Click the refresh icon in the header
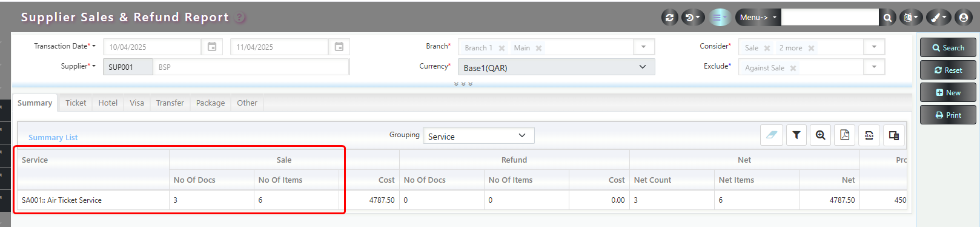The width and height of the screenshot is (980, 227). [669, 18]
